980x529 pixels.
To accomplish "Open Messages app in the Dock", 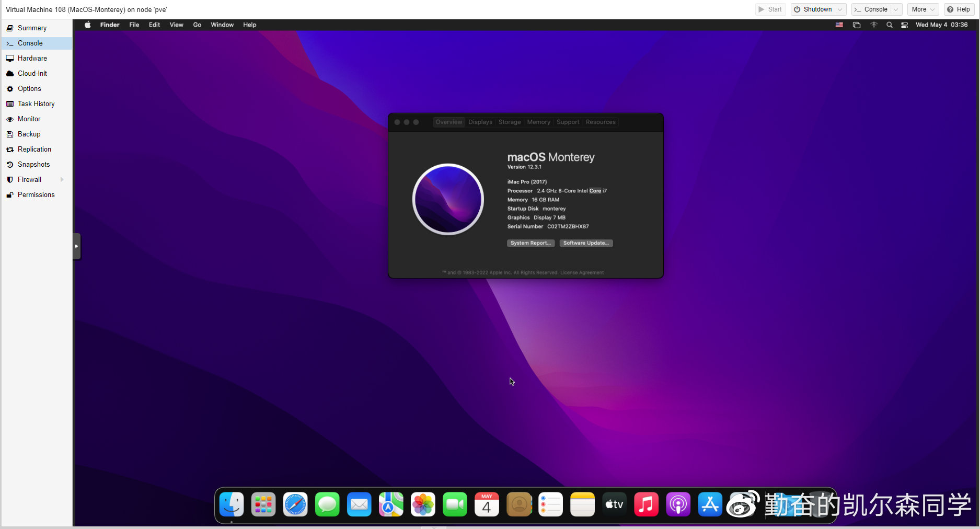I will [x=327, y=505].
